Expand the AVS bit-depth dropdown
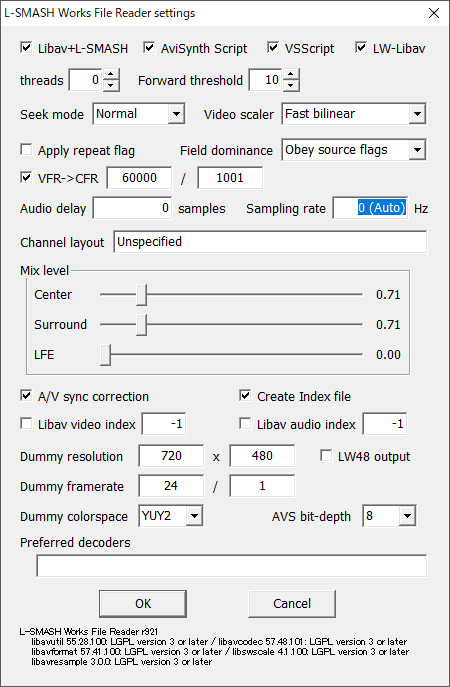 [x=407, y=516]
